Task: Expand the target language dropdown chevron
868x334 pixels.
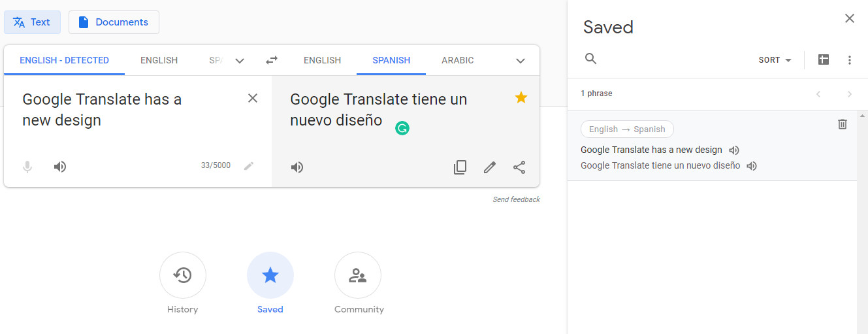Action: 521,61
